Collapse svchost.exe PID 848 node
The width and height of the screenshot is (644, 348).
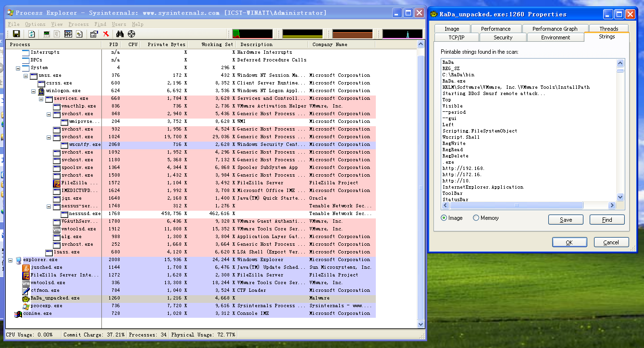tap(49, 114)
